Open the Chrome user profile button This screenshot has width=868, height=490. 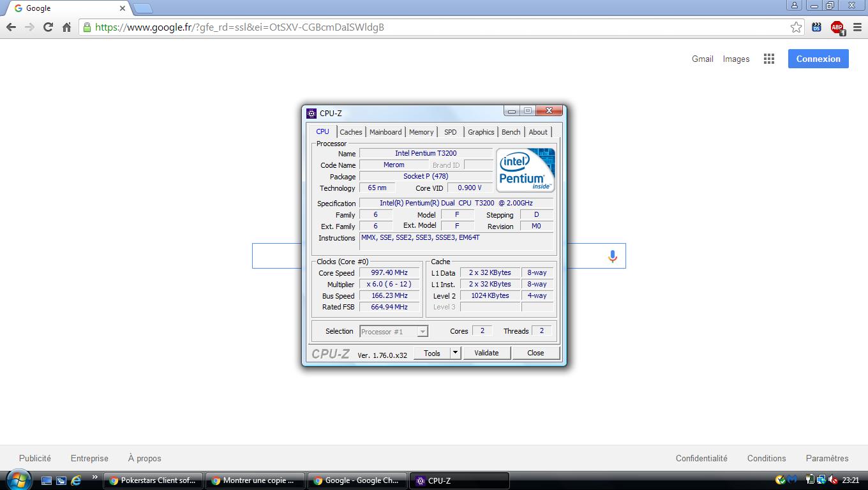coord(795,5)
